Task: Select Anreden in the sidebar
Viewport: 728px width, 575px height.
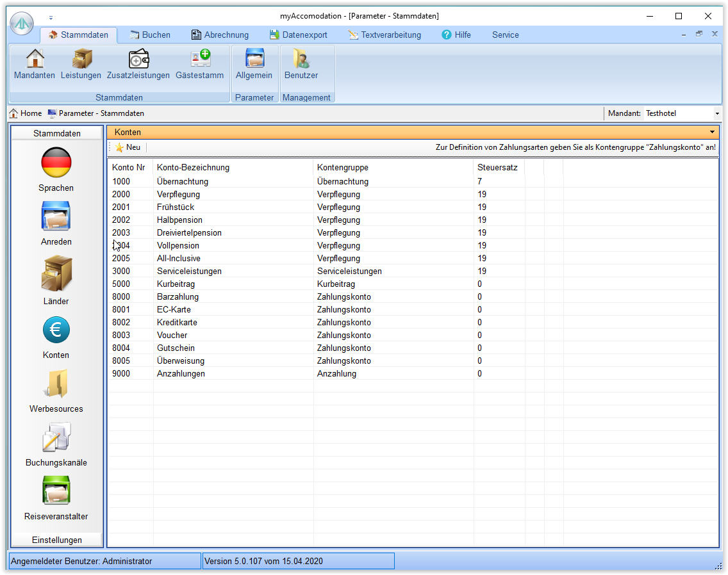Action: pyautogui.click(x=56, y=223)
